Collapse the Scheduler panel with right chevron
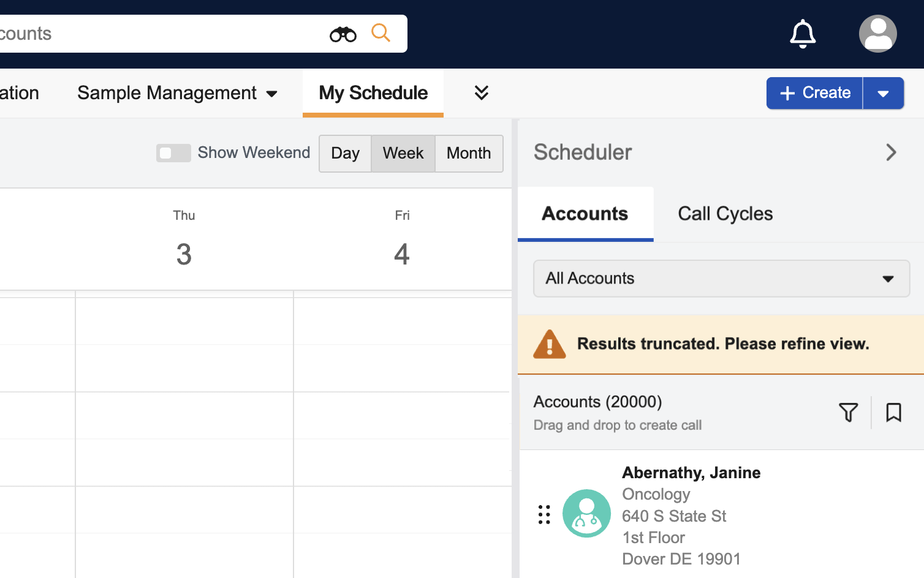Viewport: 924px width, 578px height. tap(891, 152)
